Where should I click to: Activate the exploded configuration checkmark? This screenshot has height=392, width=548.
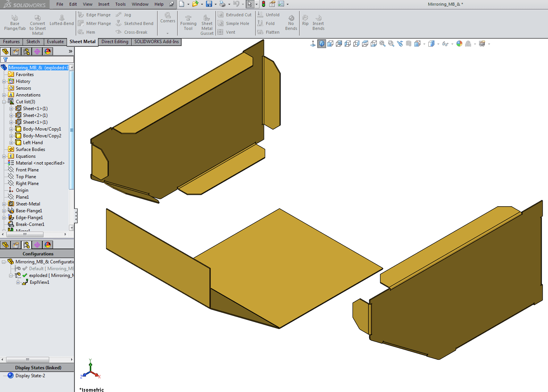point(25,275)
